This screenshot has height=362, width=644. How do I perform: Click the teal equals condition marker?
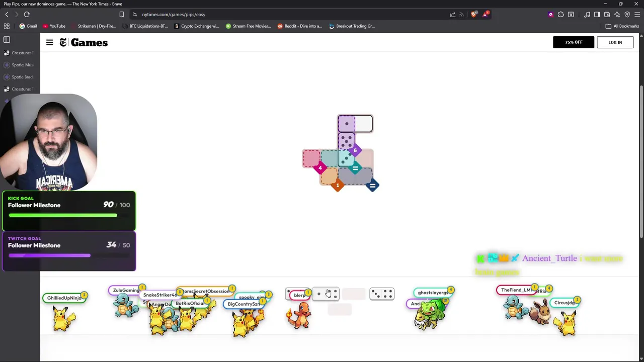coord(355,168)
